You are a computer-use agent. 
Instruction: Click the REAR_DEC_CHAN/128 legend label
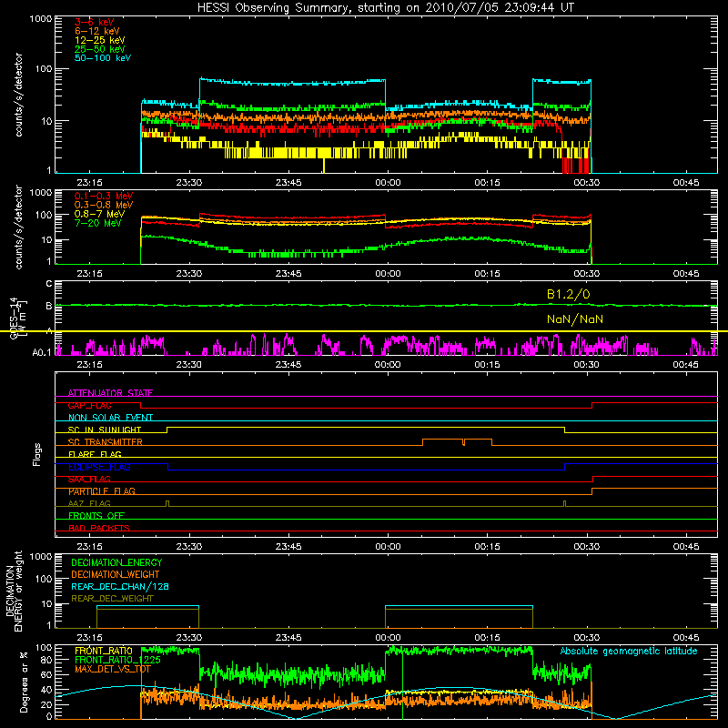pyautogui.click(x=120, y=586)
